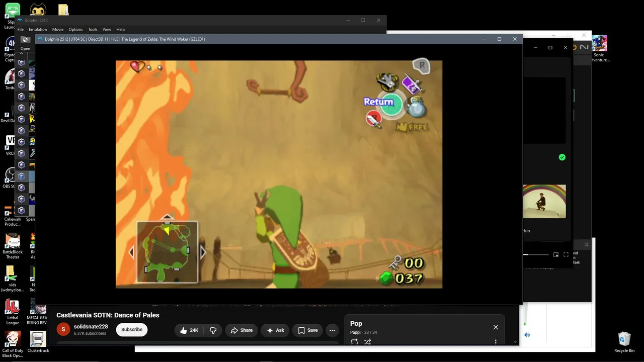
Task: Click the game minimap in Wind Waker
Action: coord(167,252)
